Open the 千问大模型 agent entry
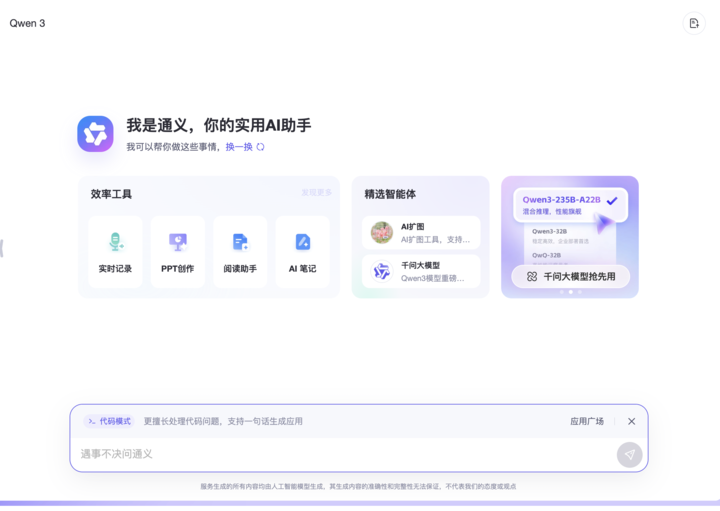Viewport: 720px width, 511px height. 421,271
